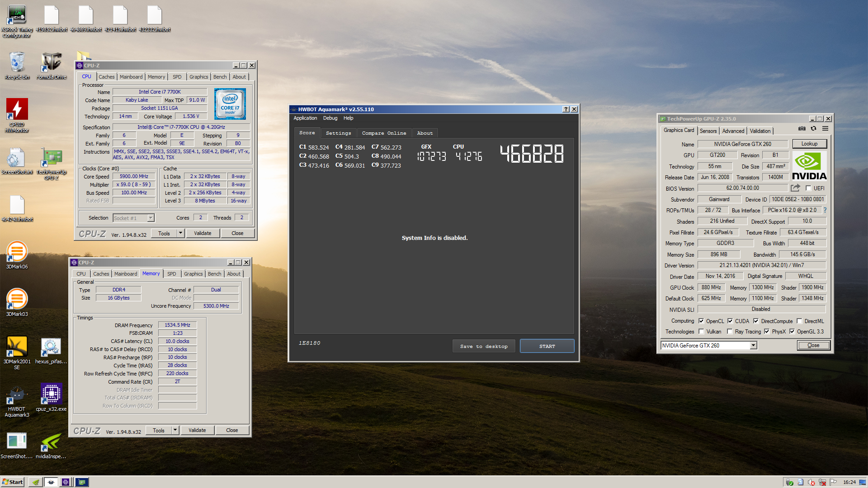Open Formula Drive desktop shortcut
The image size is (868, 488).
click(51, 66)
